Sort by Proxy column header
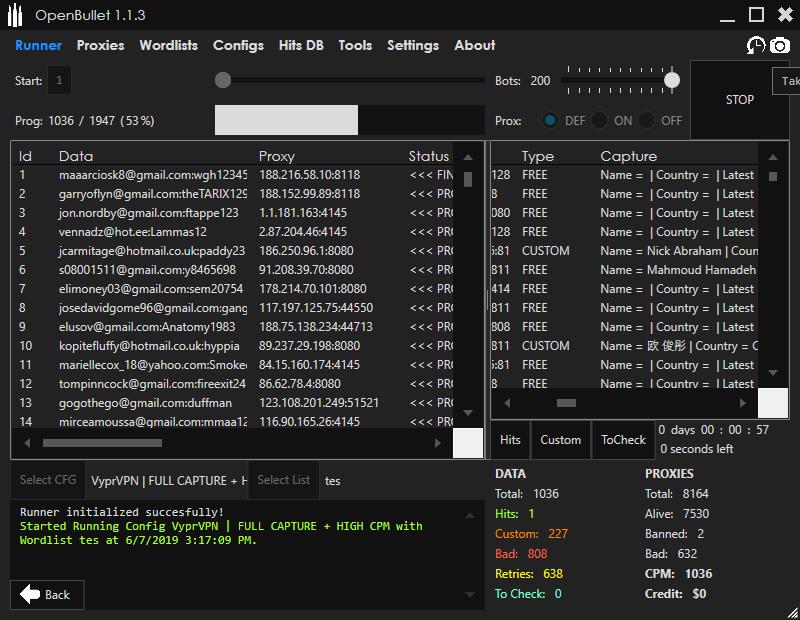 click(x=277, y=156)
